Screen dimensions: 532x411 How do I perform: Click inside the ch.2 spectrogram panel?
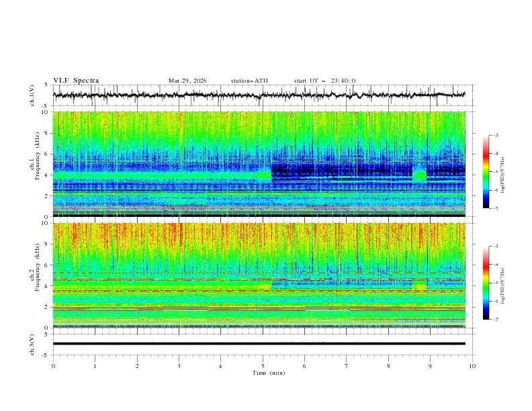(259, 275)
